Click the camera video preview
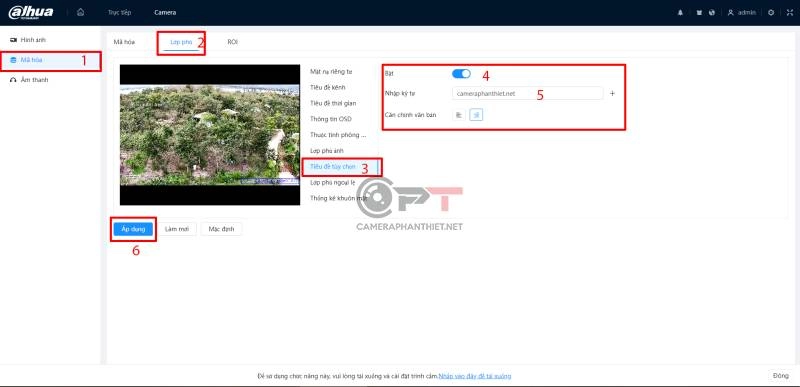The image size is (800, 387). click(x=210, y=135)
